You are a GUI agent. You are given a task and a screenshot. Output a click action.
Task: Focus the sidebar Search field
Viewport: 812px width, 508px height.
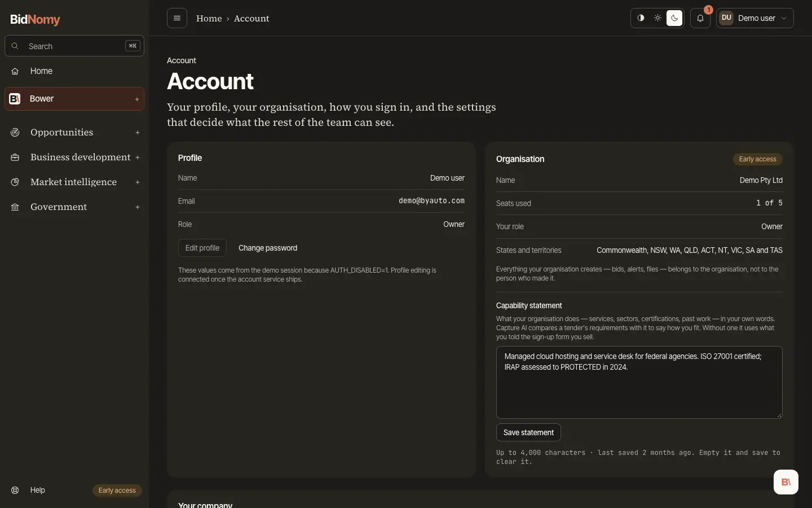[x=74, y=46]
